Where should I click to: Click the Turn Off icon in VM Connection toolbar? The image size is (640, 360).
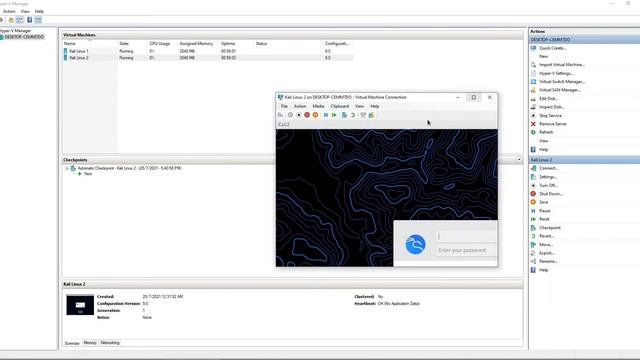(299, 115)
